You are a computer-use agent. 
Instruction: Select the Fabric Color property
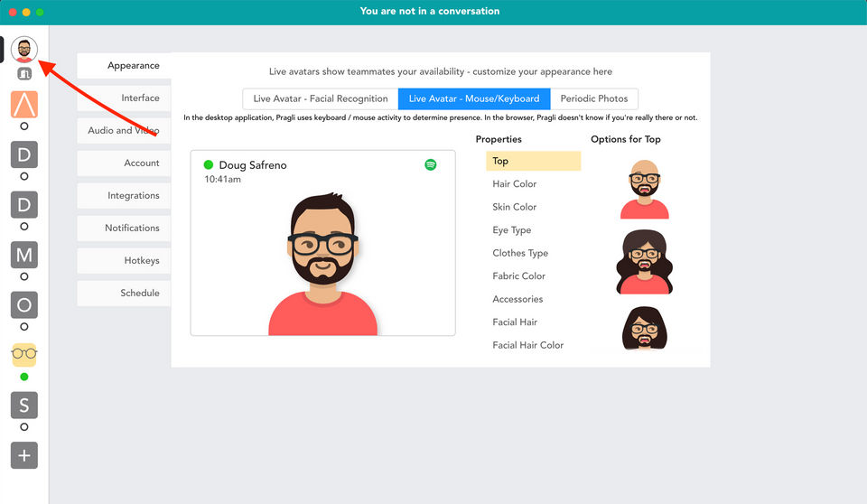point(518,276)
